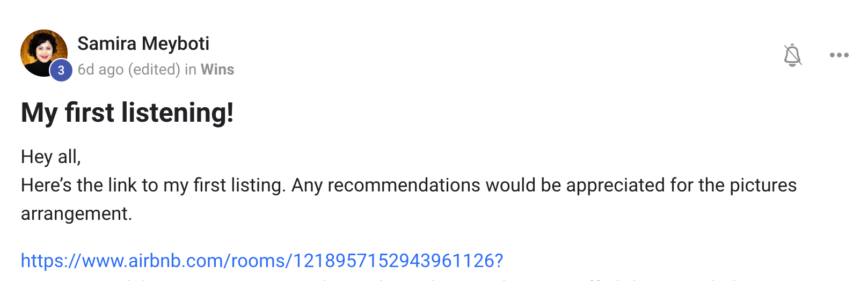Click the word 'listening!' in the heading
Viewport: 868px width, 281px height.
(177, 113)
